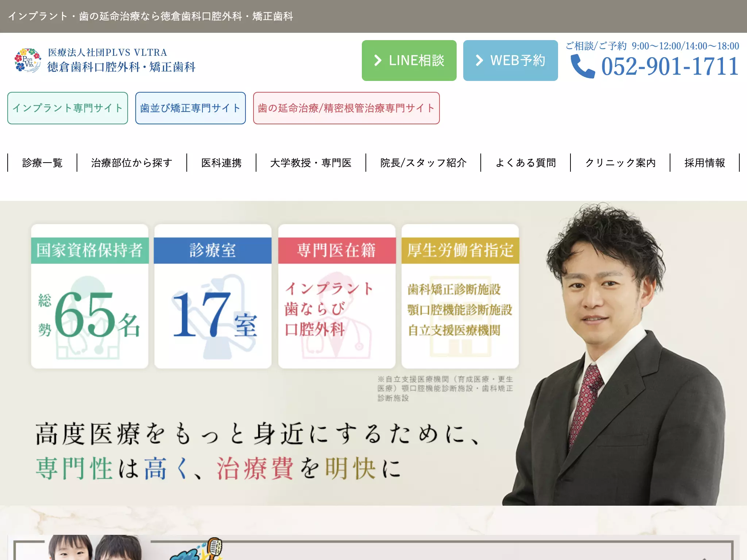Visit 歯並び矯正専門サイト link
This screenshot has height=560, width=747.
click(x=190, y=108)
